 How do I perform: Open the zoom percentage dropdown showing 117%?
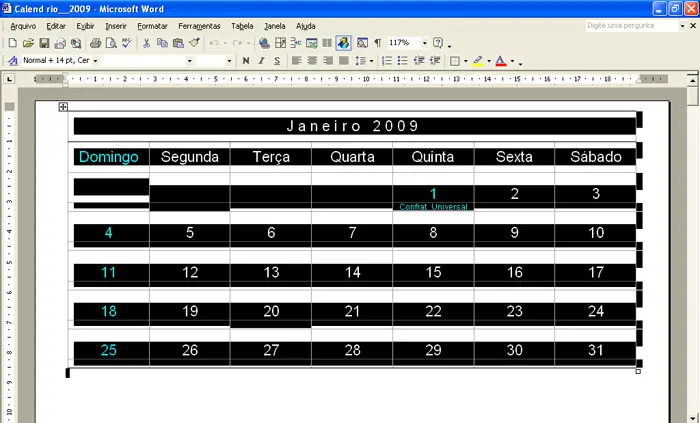425,44
